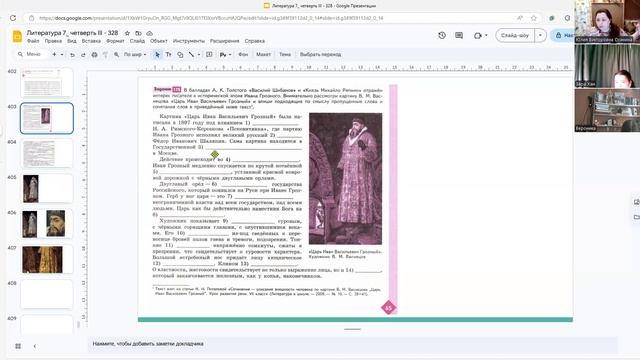The image size is (640, 360).
Task: Open the Вид menu
Action: click(72, 41)
